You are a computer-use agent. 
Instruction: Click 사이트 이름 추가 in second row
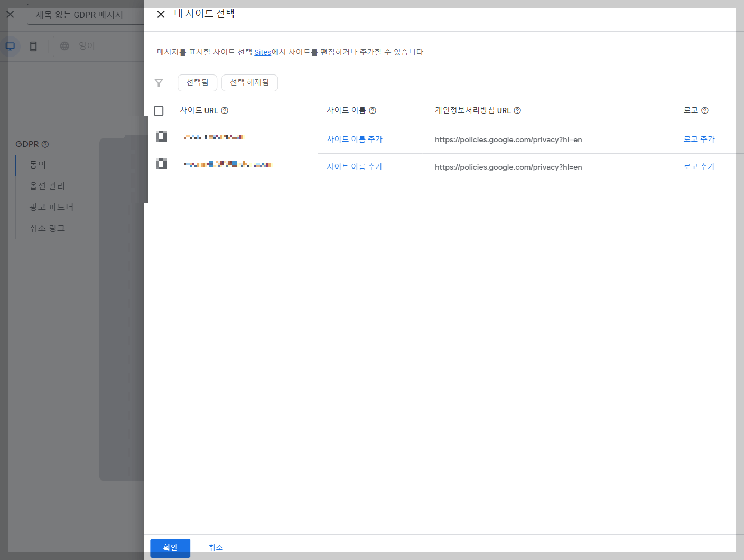point(355,166)
